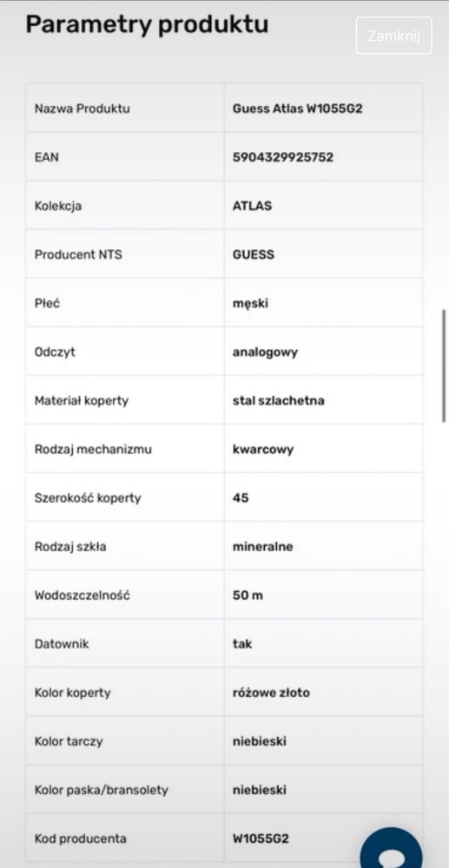This screenshot has height=868, width=449.
Task: Select the product name Guess Atlas W1055G2
Action: click(x=297, y=108)
